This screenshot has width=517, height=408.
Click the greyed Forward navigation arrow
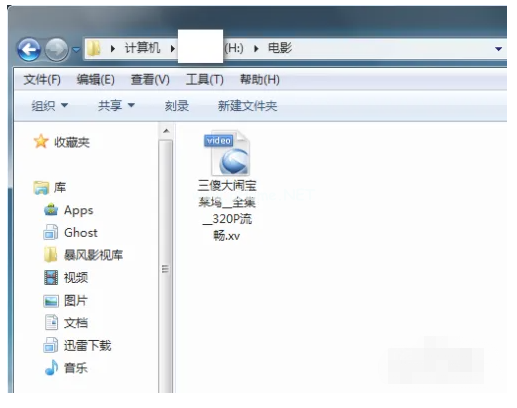point(56,49)
